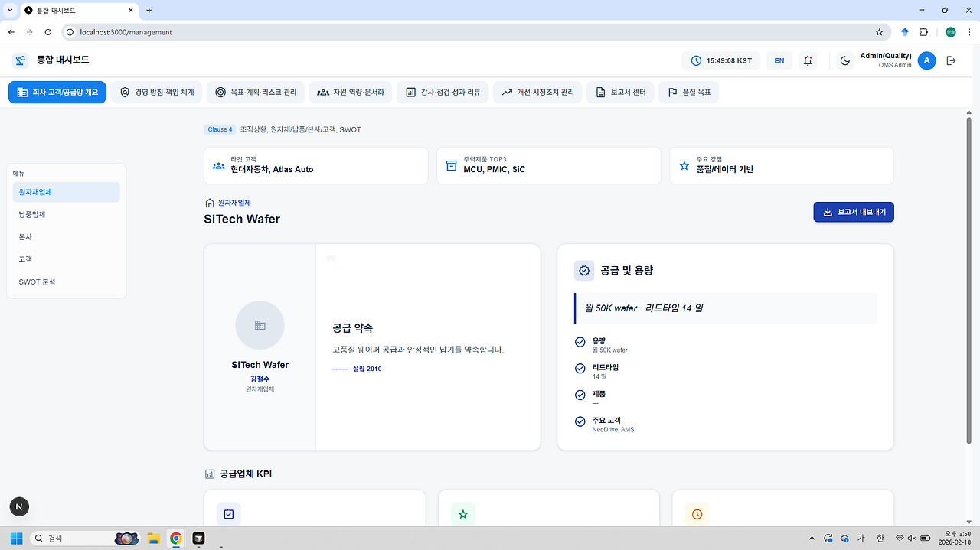The height and width of the screenshot is (550, 980).
Task: Click the Next.js N dev badge
Action: (x=20, y=506)
